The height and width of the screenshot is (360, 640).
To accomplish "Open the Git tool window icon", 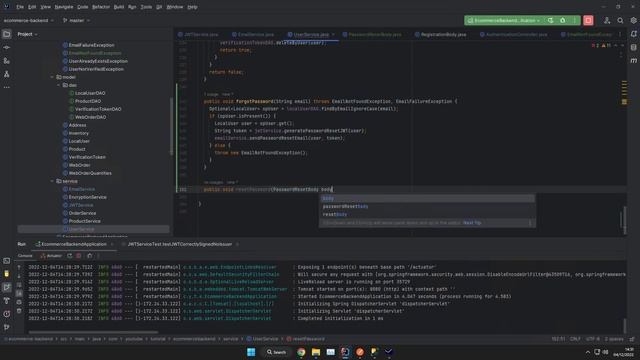I will tap(7, 327).
